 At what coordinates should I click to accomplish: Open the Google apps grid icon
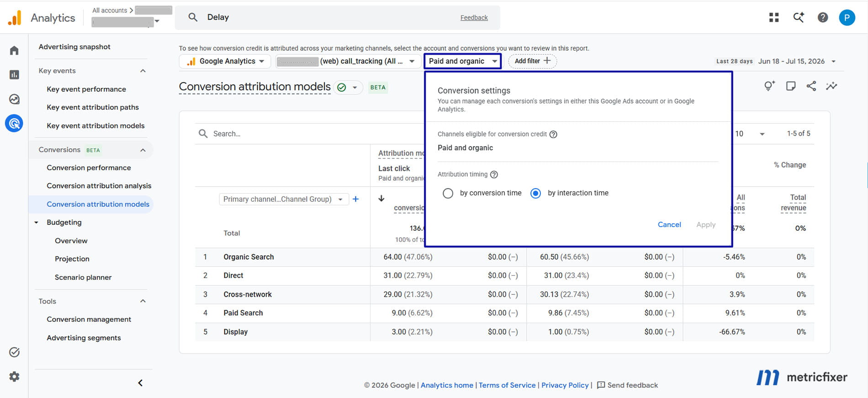(774, 17)
